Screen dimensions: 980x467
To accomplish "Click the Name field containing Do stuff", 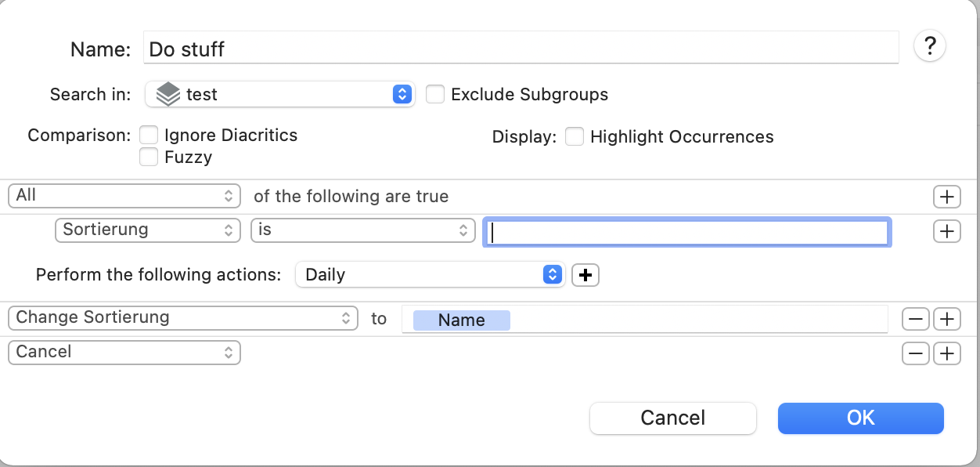I will (x=521, y=48).
